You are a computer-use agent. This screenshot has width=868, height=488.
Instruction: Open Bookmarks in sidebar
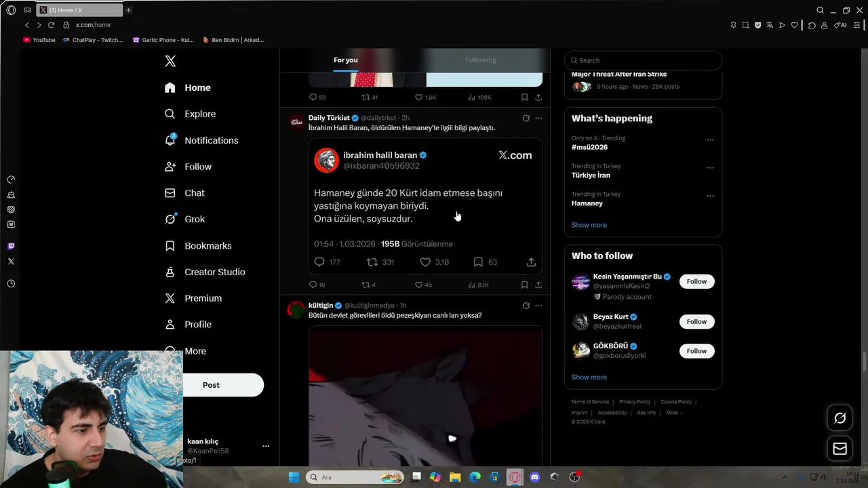click(199, 245)
